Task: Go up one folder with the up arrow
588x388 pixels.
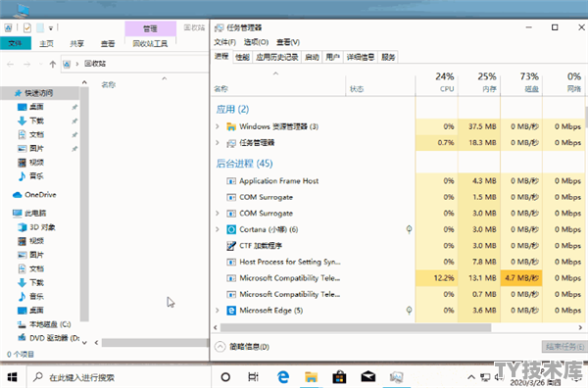Action: click(53, 64)
